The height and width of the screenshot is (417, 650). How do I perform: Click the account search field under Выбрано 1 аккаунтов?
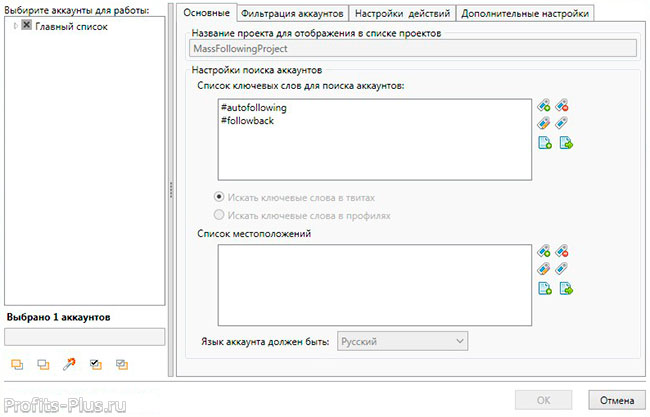pos(85,337)
